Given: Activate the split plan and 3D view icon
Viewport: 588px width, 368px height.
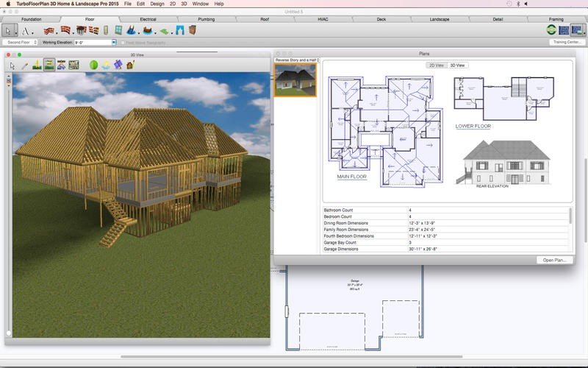Looking at the screenshot, I should (576, 30).
